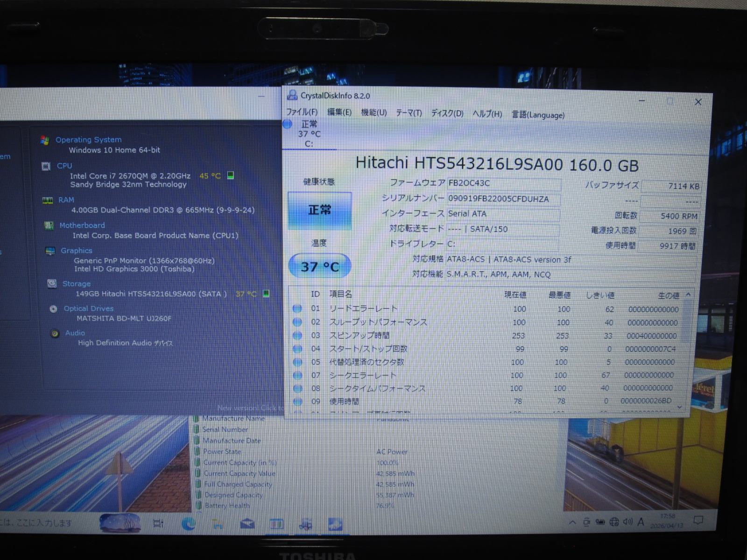Open the ファイル(F) menu
The height and width of the screenshot is (560, 747).
302,112
